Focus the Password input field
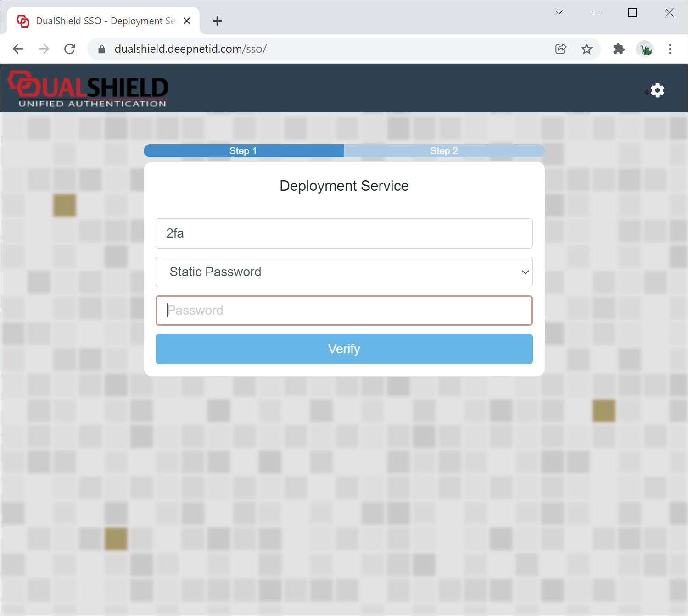This screenshot has width=688, height=616. tap(344, 311)
